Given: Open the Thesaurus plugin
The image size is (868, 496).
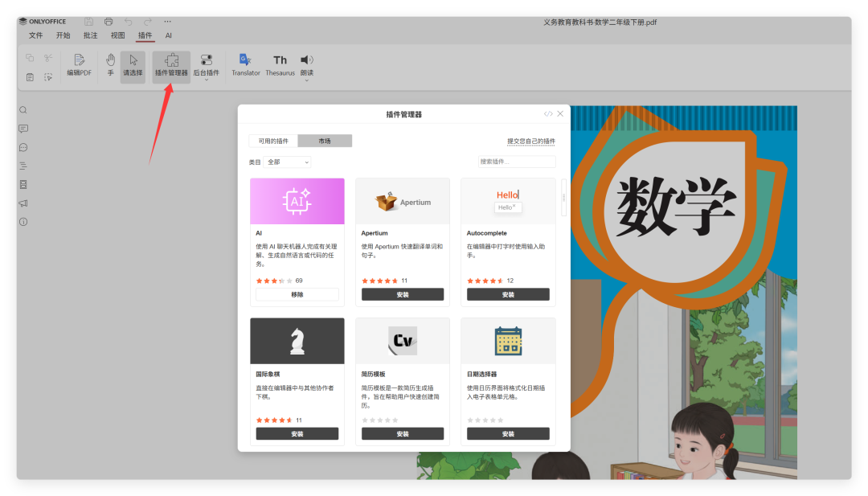Looking at the screenshot, I should pyautogui.click(x=280, y=65).
